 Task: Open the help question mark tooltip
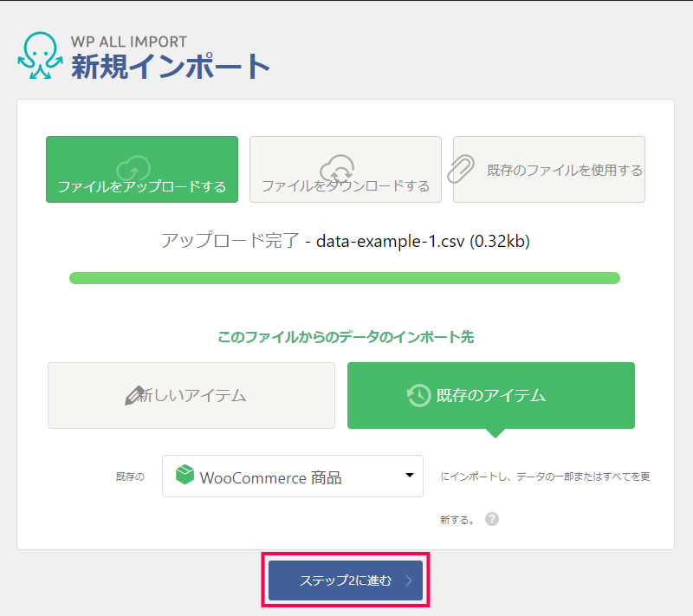point(492,519)
